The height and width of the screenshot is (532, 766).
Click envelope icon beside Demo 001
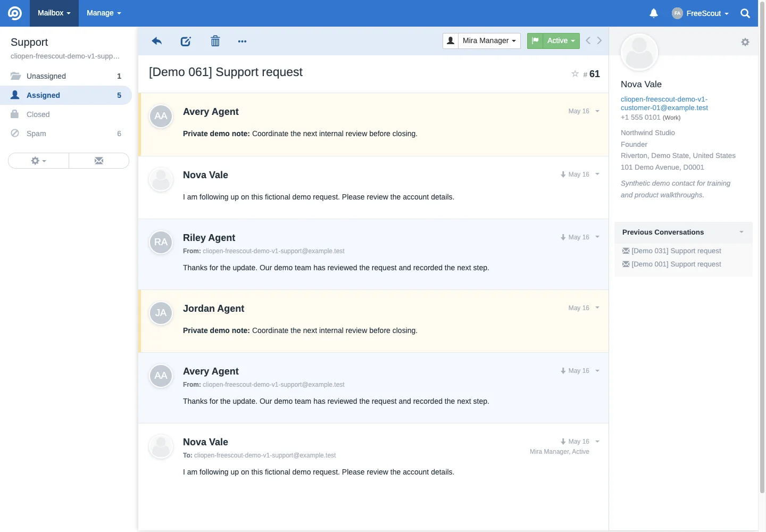[626, 264]
